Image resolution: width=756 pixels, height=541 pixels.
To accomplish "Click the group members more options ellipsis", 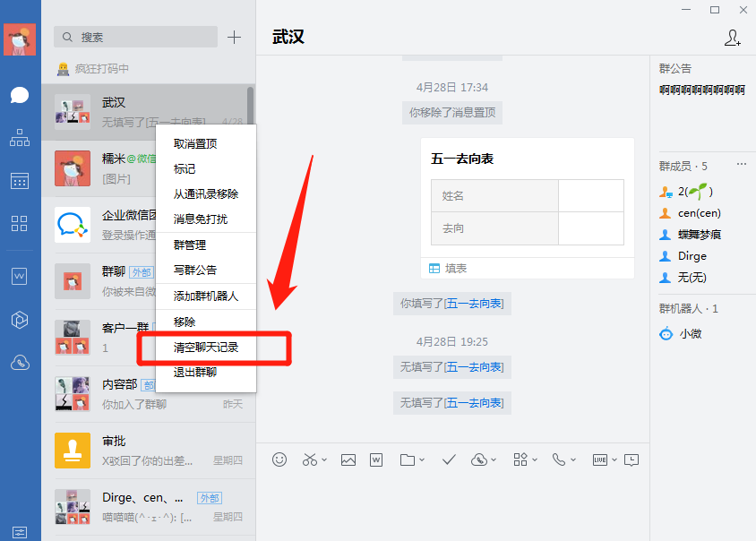I will click(742, 165).
